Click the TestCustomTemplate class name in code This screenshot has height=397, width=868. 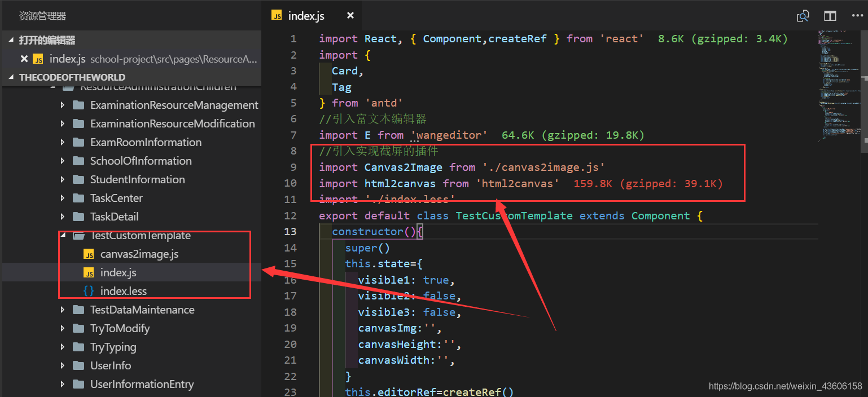pos(514,215)
